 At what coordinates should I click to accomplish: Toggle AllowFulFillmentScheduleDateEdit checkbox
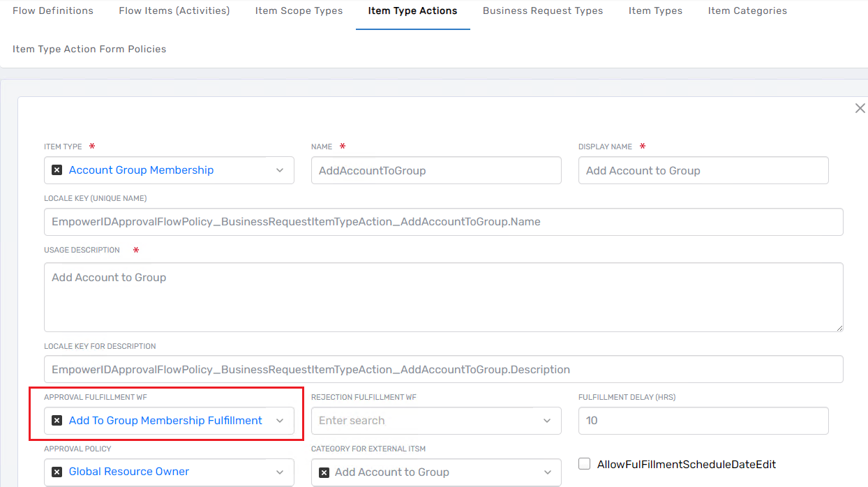tap(585, 464)
